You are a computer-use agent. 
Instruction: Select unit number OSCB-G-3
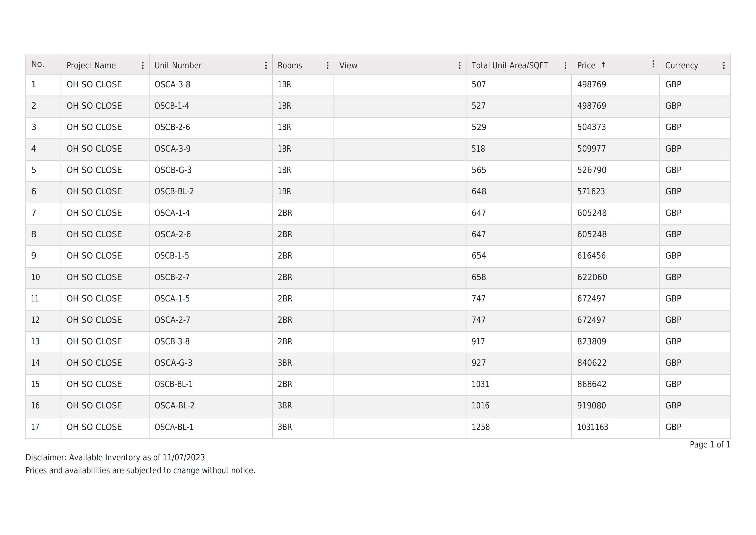pyautogui.click(x=173, y=170)
